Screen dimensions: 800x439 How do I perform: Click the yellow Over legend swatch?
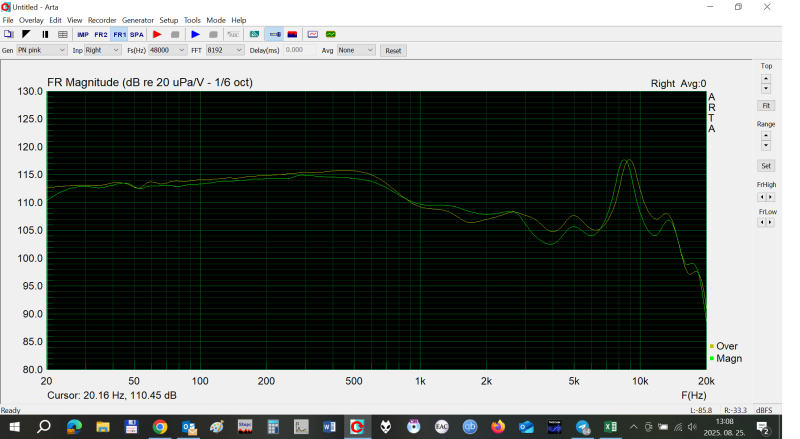pos(712,346)
